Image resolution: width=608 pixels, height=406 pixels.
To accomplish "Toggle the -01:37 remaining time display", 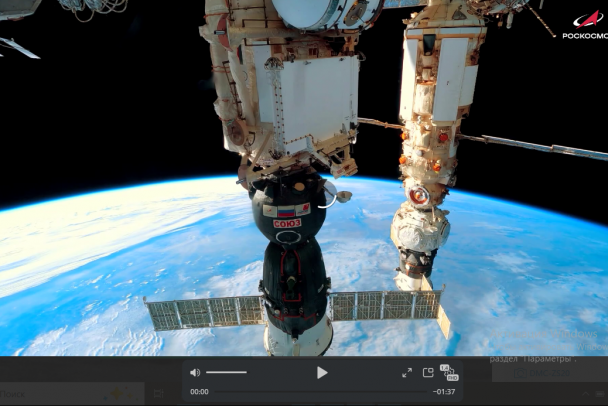I will pos(444,392).
